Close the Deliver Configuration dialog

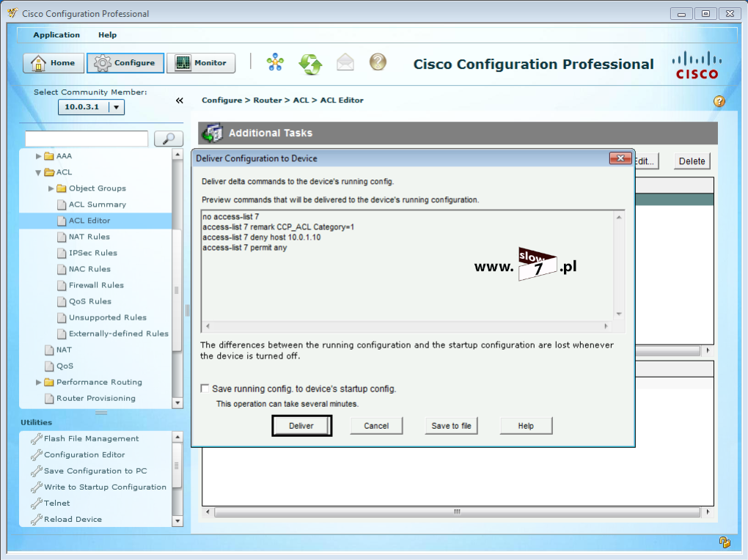coord(620,158)
